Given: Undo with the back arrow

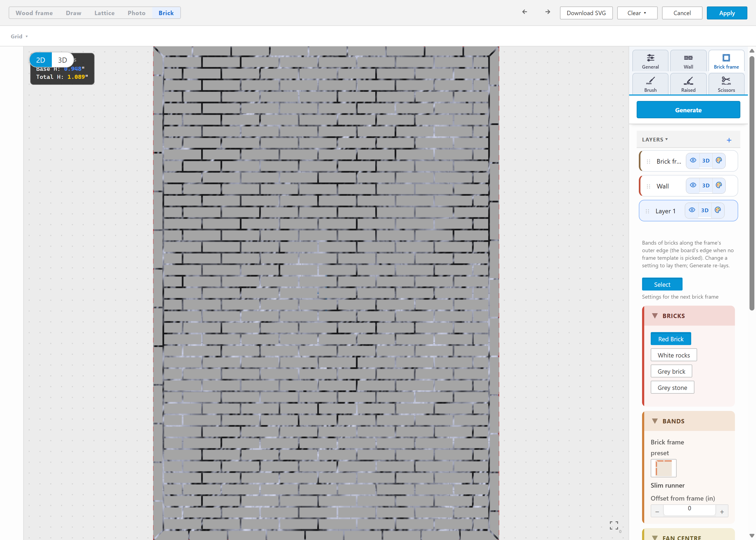Looking at the screenshot, I should (525, 12).
